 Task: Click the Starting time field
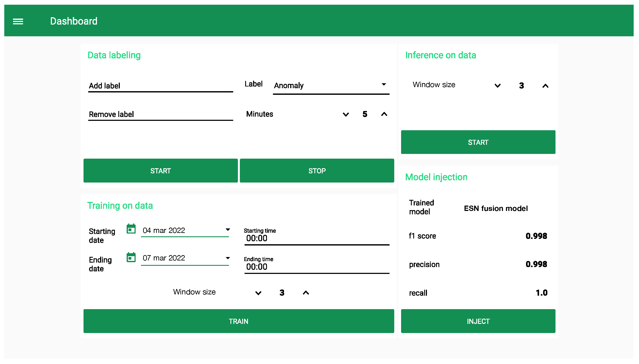(317, 238)
